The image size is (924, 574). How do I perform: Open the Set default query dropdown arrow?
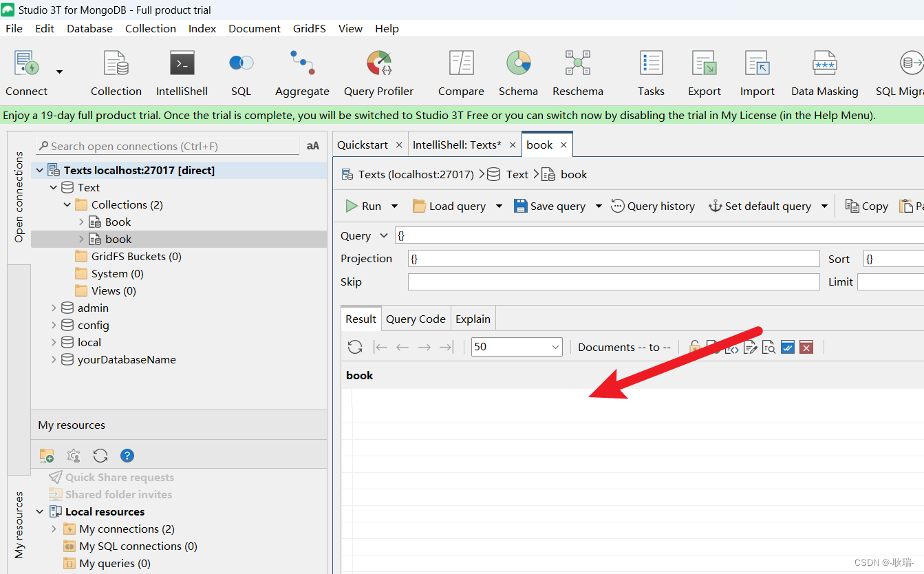tap(824, 206)
